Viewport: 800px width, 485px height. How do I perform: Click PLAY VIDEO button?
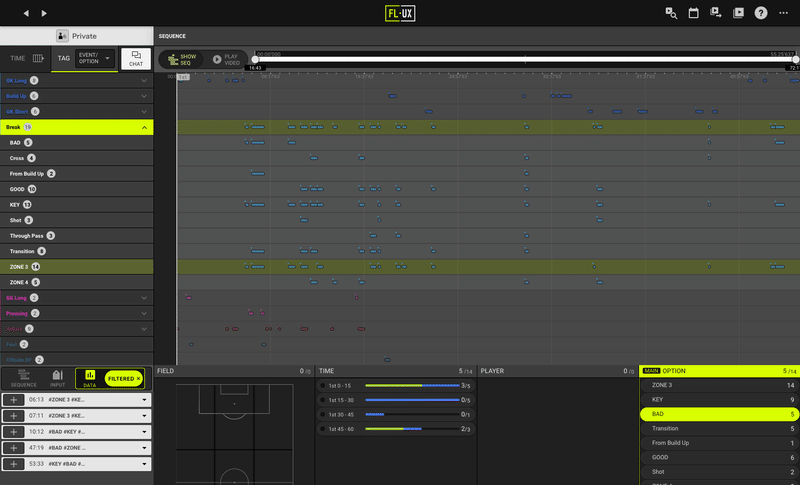(226, 60)
